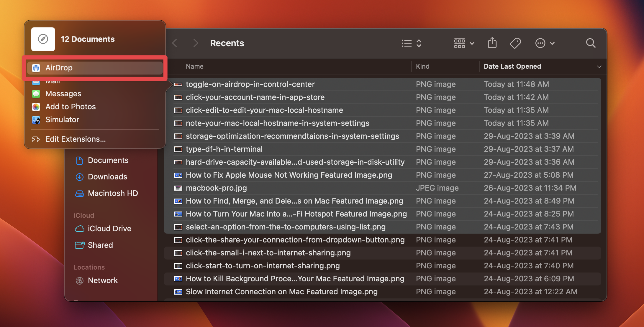Sort files by the Kind column
644x327 pixels.
pyautogui.click(x=422, y=66)
